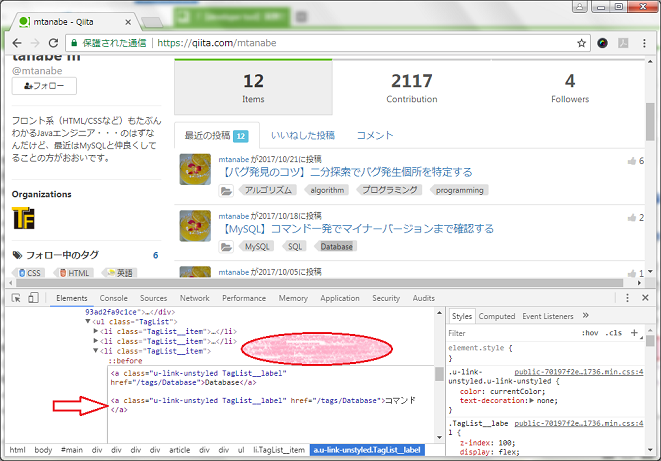661x461 pixels.
Task: Select the Computed pane tab
Action: (x=497, y=316)
